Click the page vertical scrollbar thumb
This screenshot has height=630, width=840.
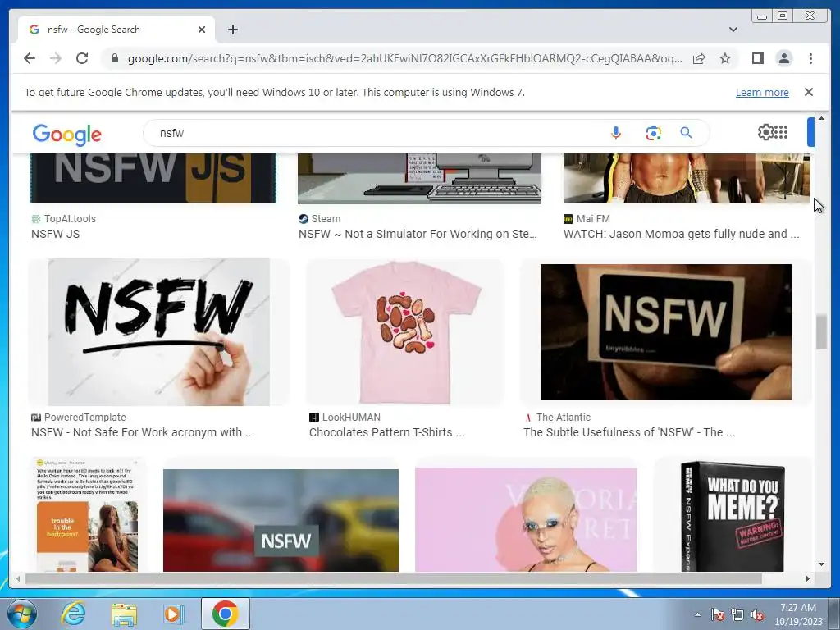821,333
